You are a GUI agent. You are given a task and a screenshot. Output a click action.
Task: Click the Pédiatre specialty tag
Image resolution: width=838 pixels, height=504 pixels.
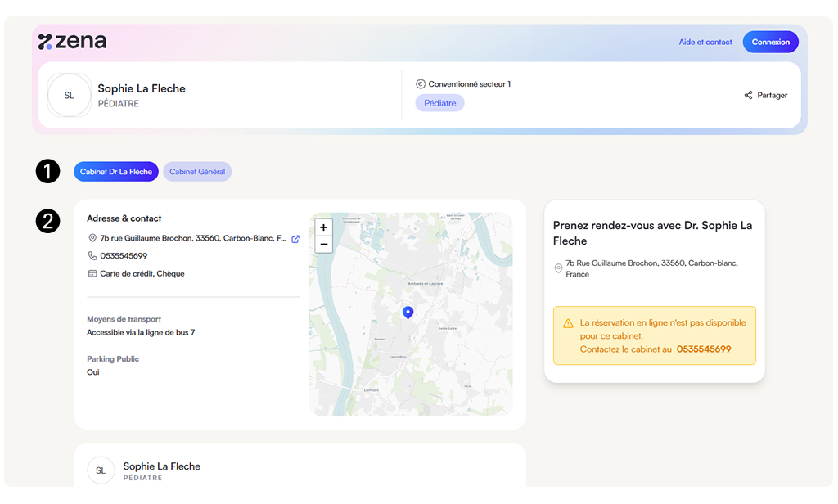click(439, 103)
